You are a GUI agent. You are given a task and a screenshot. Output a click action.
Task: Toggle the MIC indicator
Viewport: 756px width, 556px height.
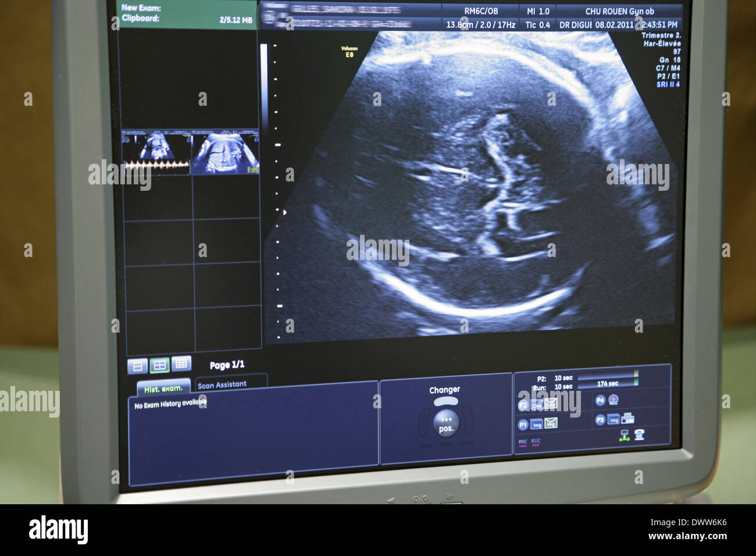(x=523, y=443)
